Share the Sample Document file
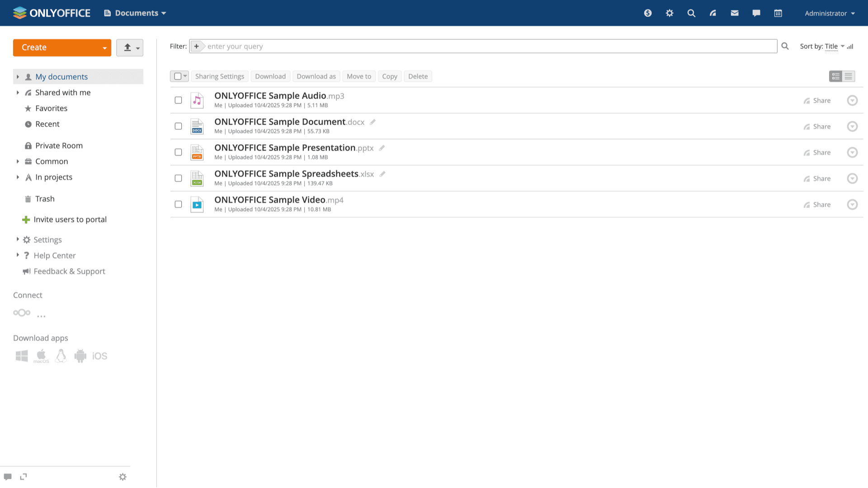868x488 pixels. pyautogui.click(x=817, y=127)
